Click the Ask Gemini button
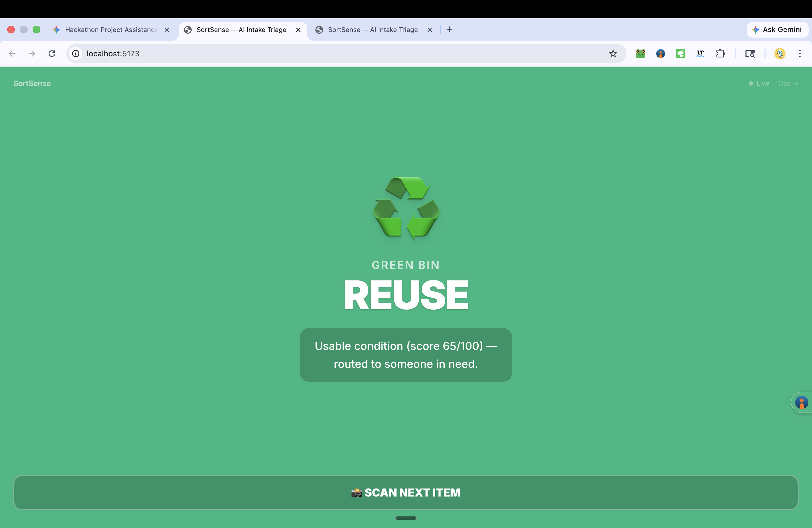 click(x=777, y=30)
